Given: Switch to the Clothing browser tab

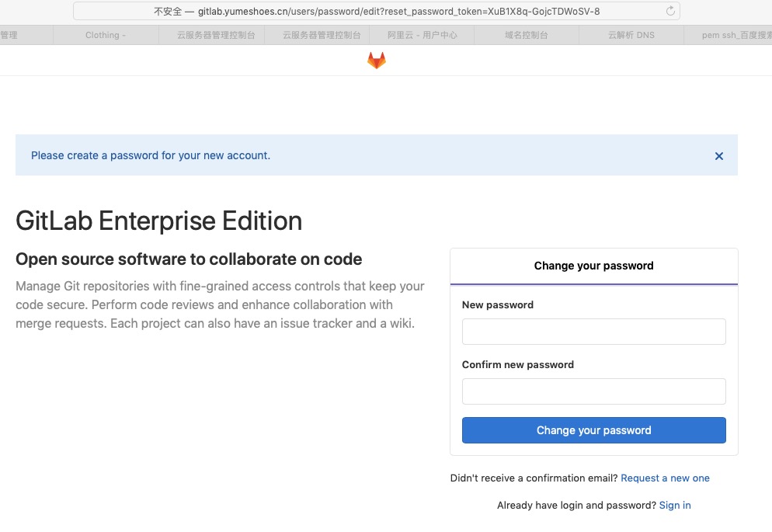Looking at the screenshot, I should tap(106, 35).
